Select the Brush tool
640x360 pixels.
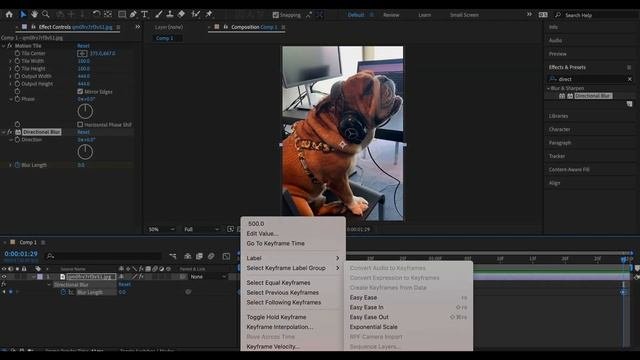158,14
